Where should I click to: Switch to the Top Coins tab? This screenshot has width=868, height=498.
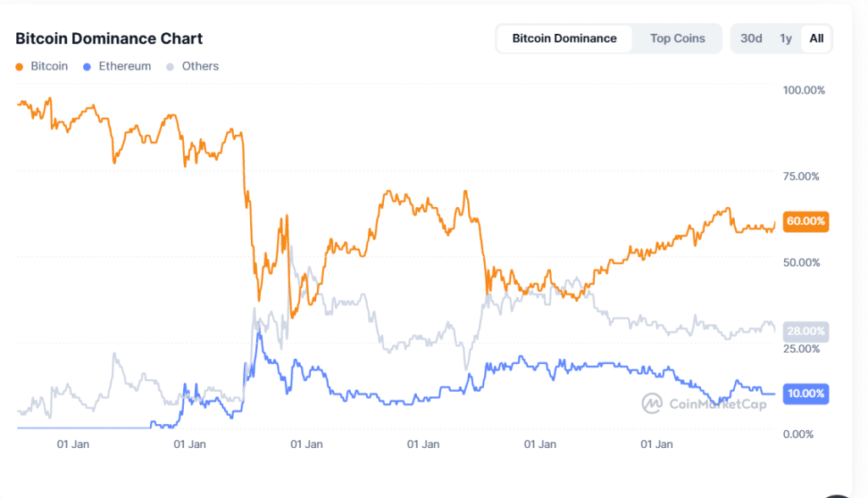(677, 38)
